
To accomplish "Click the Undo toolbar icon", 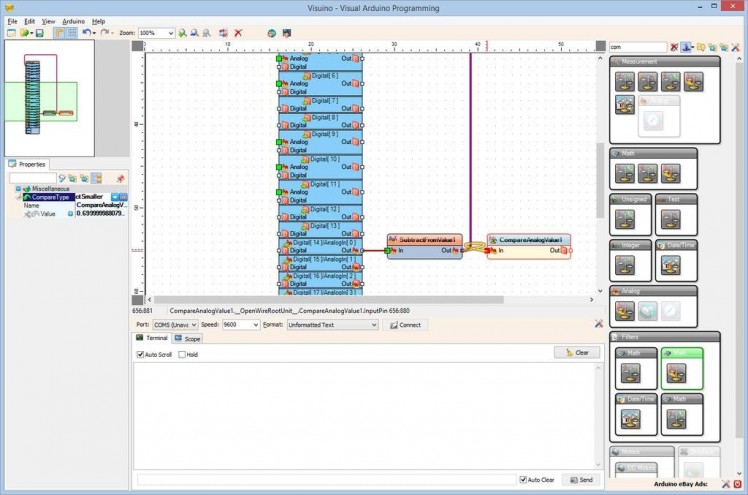I will [87, 33].
